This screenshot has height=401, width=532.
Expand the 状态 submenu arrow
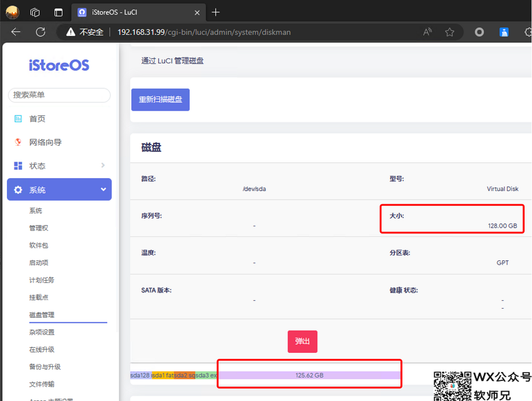[x=103, y=165]
